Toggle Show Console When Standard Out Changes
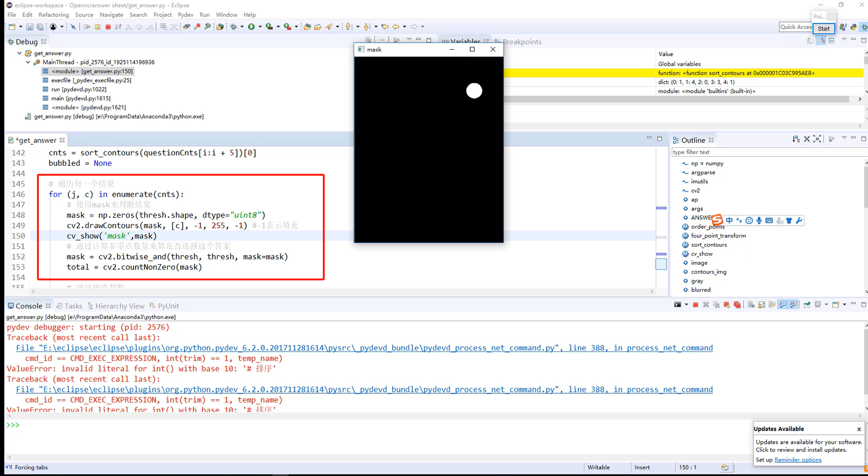The height and width of the screenshot is (476, 868). 783,305
